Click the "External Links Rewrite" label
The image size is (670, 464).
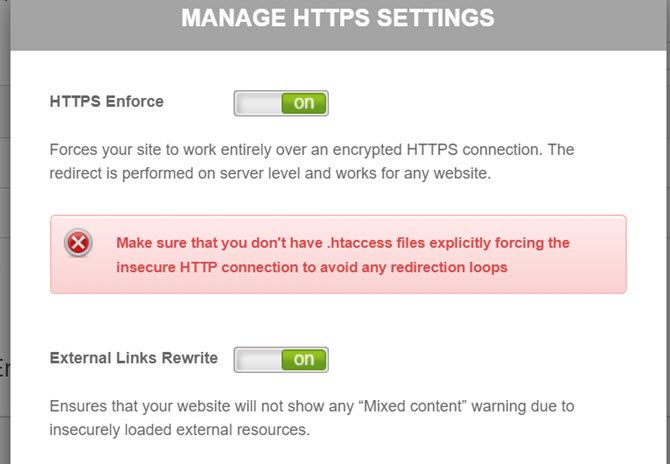coord(133,358)
